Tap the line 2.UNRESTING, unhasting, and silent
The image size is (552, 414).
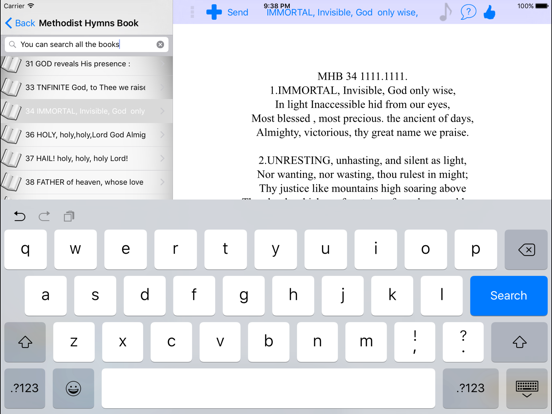point(362,161)
